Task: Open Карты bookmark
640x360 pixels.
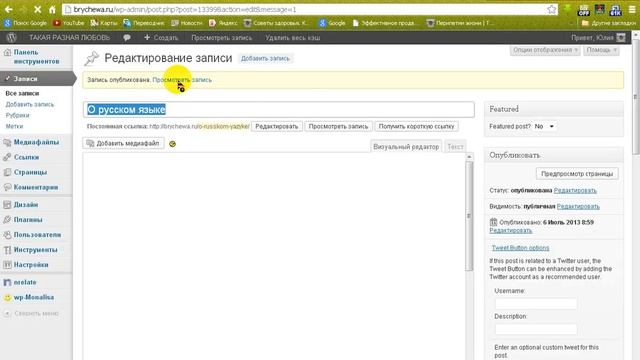Action: (x=104, y=23)
